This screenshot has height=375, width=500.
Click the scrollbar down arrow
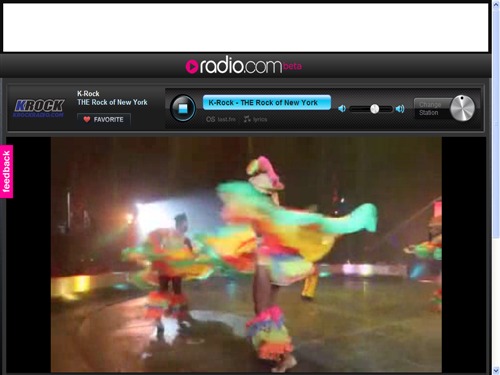pos(496,370)
